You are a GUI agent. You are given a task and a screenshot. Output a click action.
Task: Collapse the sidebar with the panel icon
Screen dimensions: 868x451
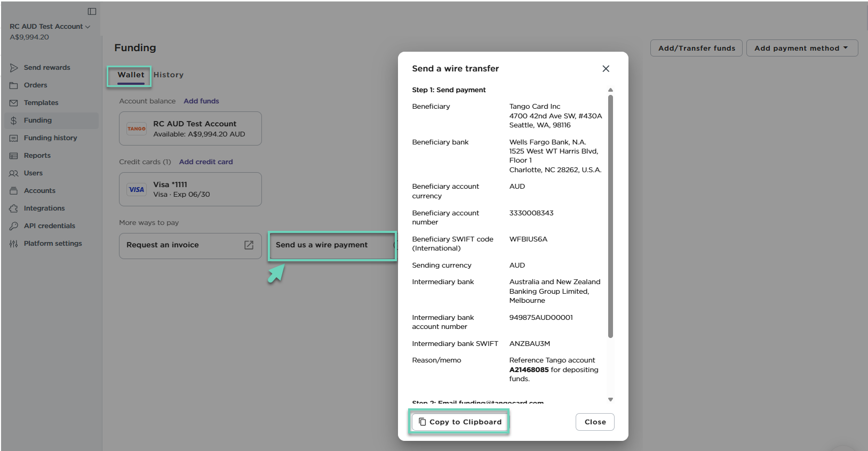tap(92, 11)
